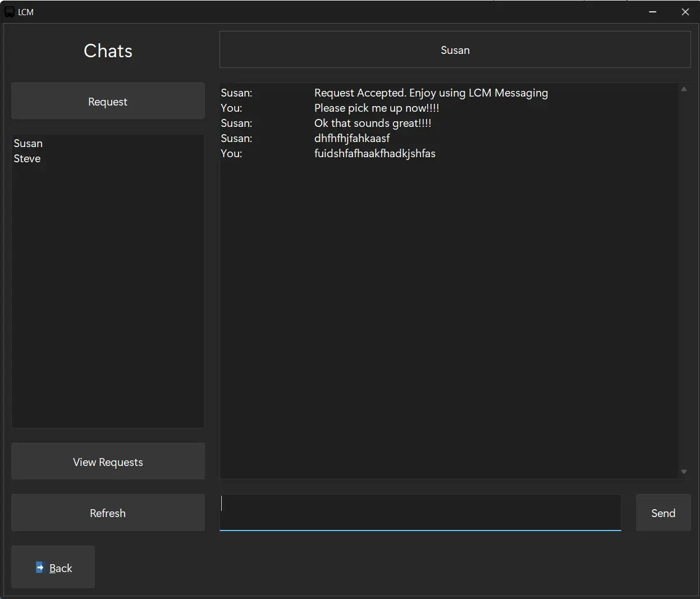Screen dimensions: 700x599
Task: Click the "Request Accepted" message line
Action: coord(431,93)
